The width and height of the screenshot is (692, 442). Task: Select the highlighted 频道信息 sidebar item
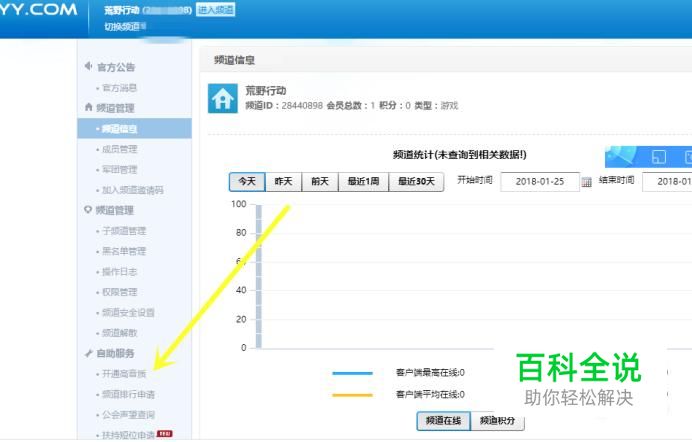135,128
